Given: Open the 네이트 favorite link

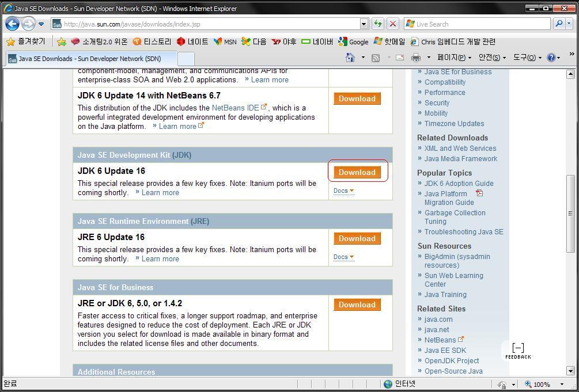Looking at the screenshot, I should [x=192, y=41].
